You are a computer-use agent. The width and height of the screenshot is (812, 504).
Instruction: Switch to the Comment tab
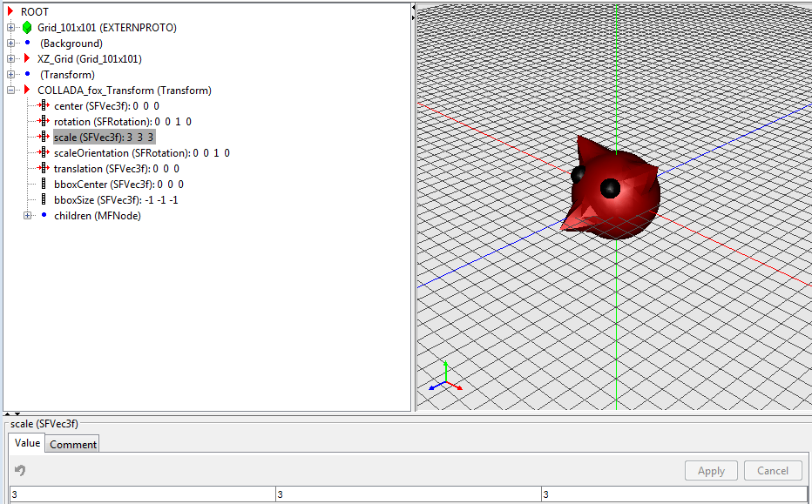72,444
